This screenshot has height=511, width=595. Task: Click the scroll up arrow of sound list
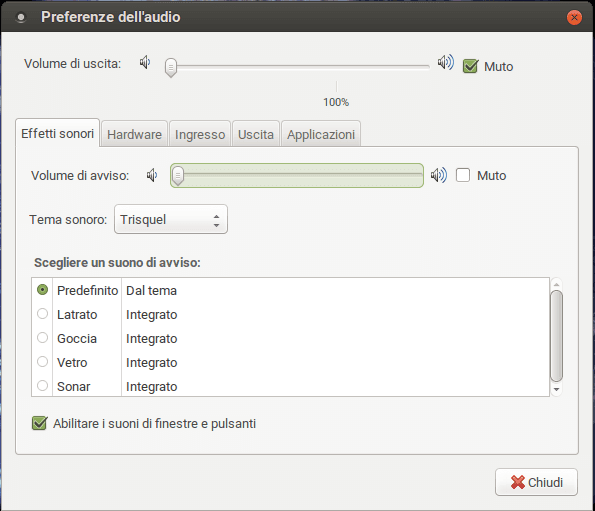[x=556, y=284]
